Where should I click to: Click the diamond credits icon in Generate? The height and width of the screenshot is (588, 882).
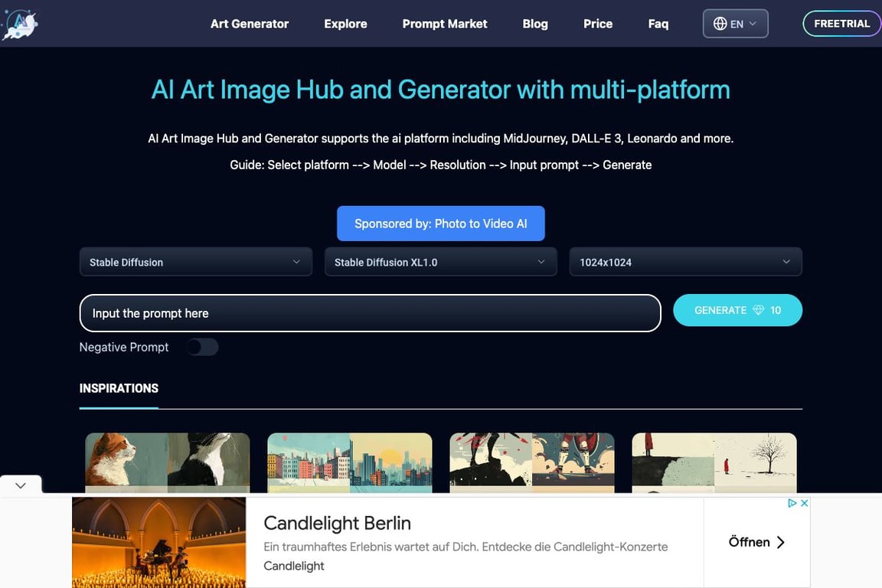[758, 310]
